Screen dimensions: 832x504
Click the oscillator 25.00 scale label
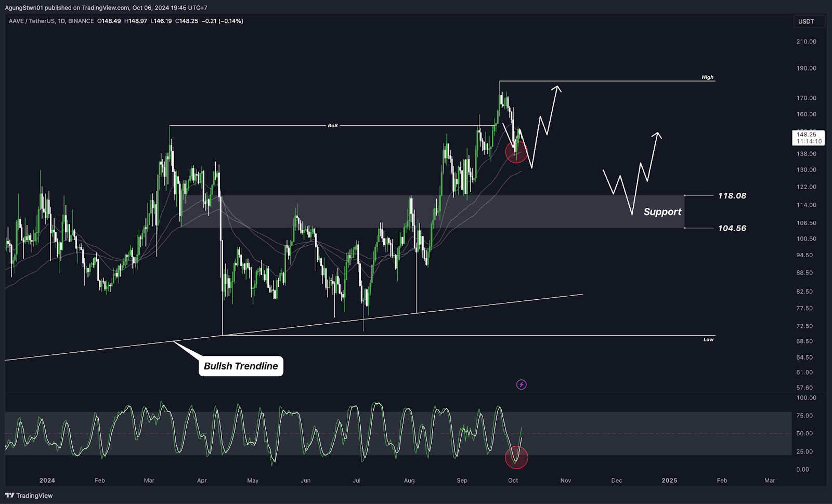(805, 452)
